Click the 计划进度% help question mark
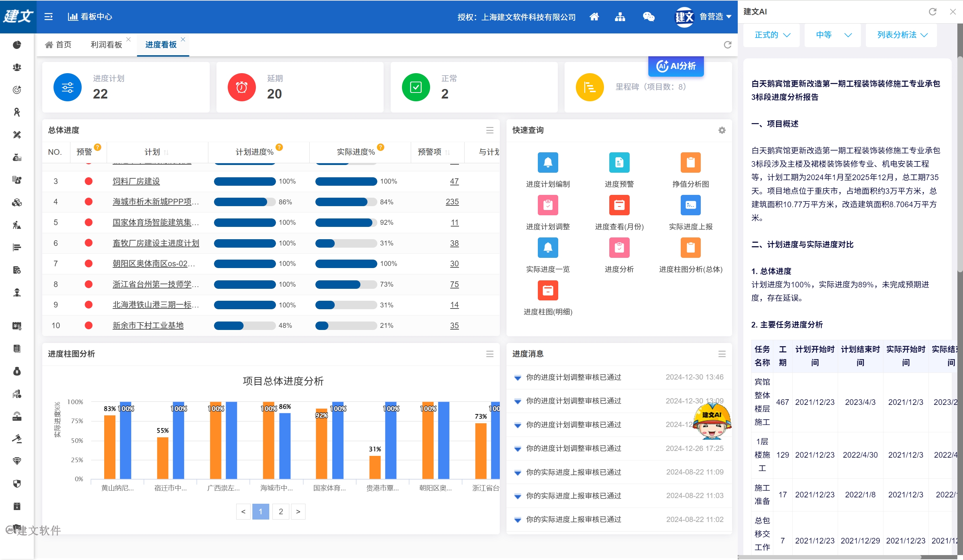 click(x=279, y=147)
